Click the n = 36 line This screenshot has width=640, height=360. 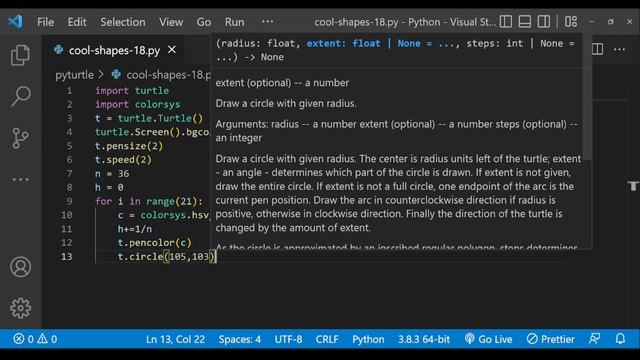pos(112,173)
